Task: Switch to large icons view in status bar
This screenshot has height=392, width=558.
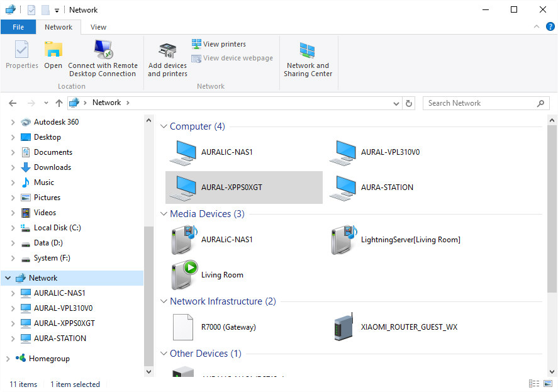Action: [548, 383]
